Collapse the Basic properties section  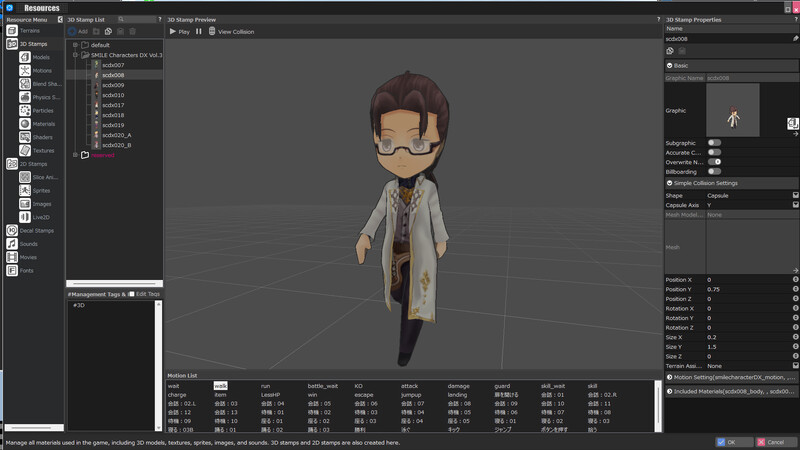click(x=669, y=65)
